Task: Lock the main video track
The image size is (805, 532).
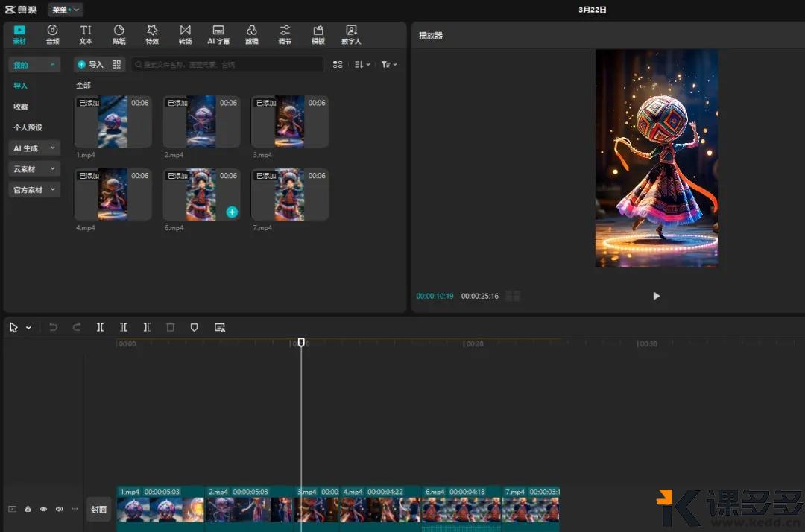Action: click(x=28, y=510)
